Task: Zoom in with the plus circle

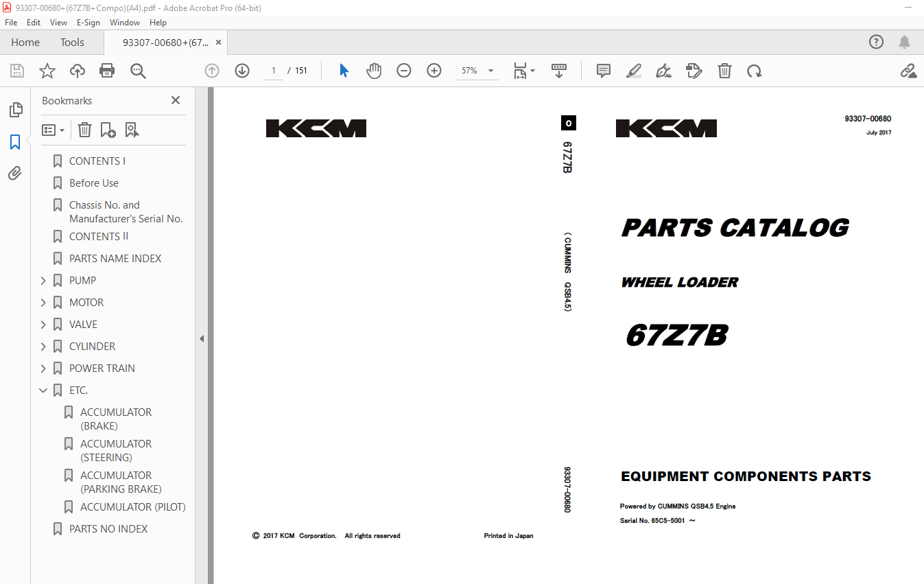Action: (x=434, y=71)
